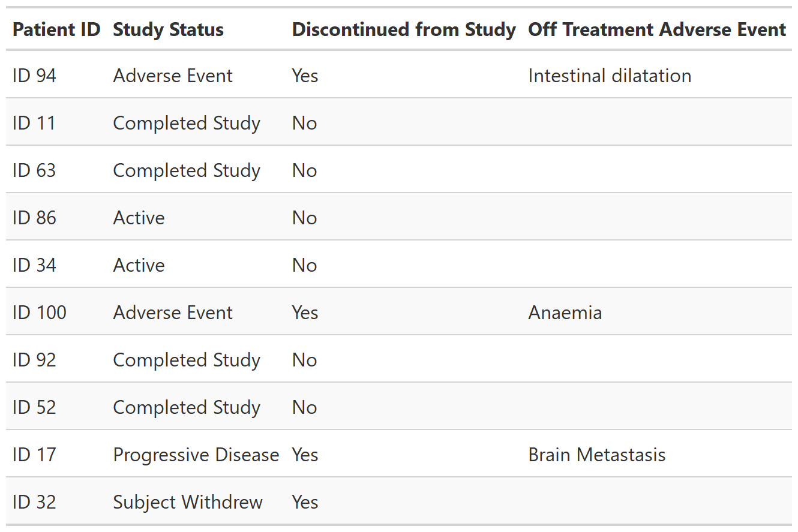This screenshot has width=798, height=532.
Task: Select the ID 11 patient cell
Action: pyautogui.click(x=34, y=123)
